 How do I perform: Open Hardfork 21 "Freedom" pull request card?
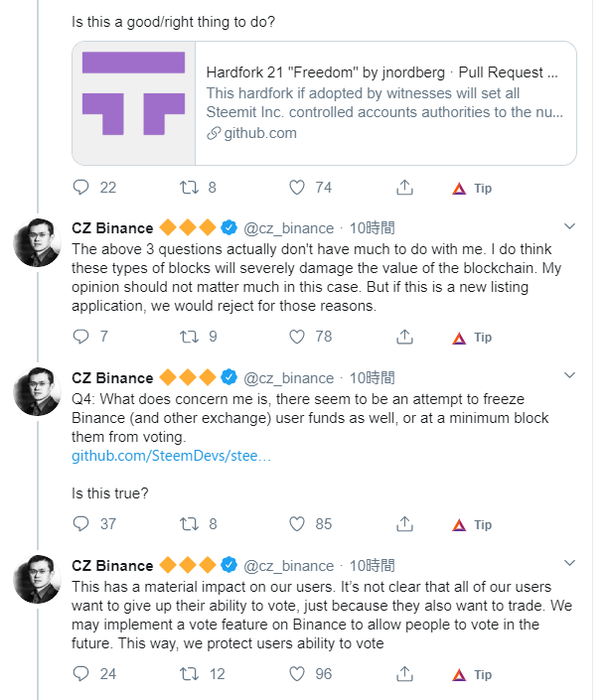pos(384,102)
